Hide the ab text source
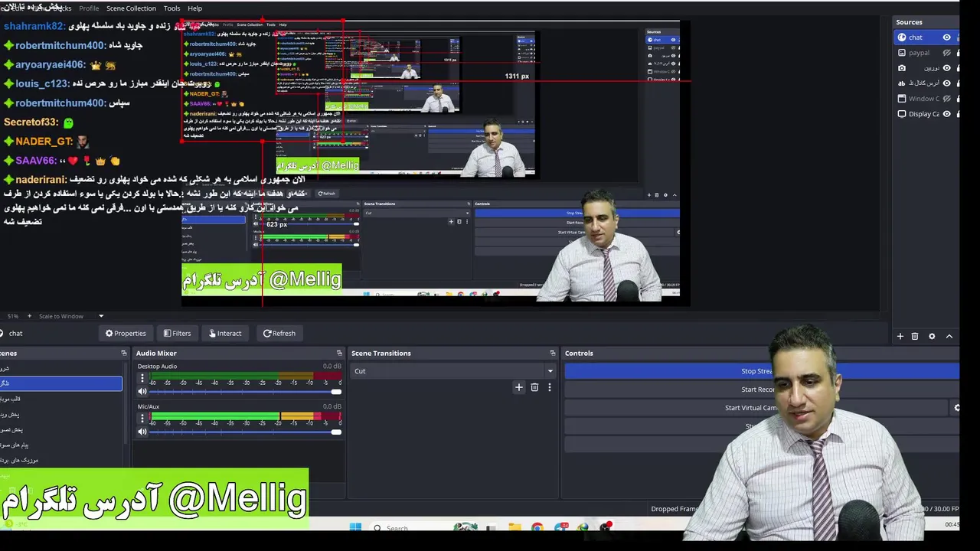The width and height of the screenshot is (980, 551). click(947, 83)
